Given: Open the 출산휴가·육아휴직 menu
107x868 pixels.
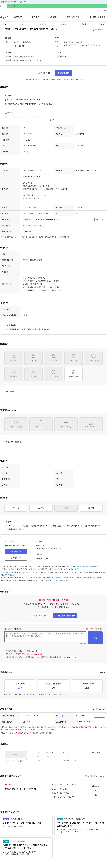Looking at the screenshot, I should coord(97,17).
